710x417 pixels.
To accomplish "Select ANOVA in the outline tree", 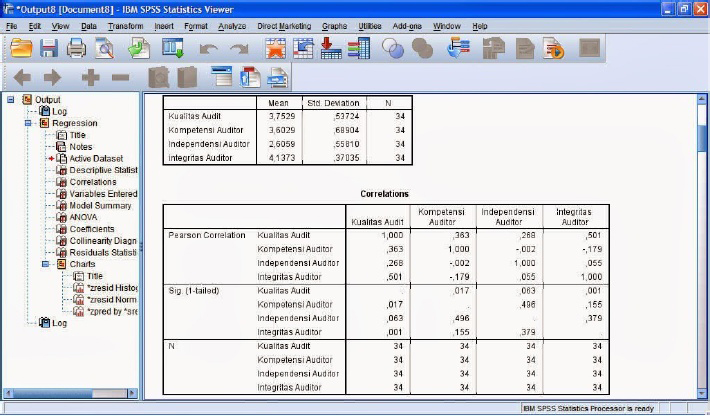I will pos(84,217).
